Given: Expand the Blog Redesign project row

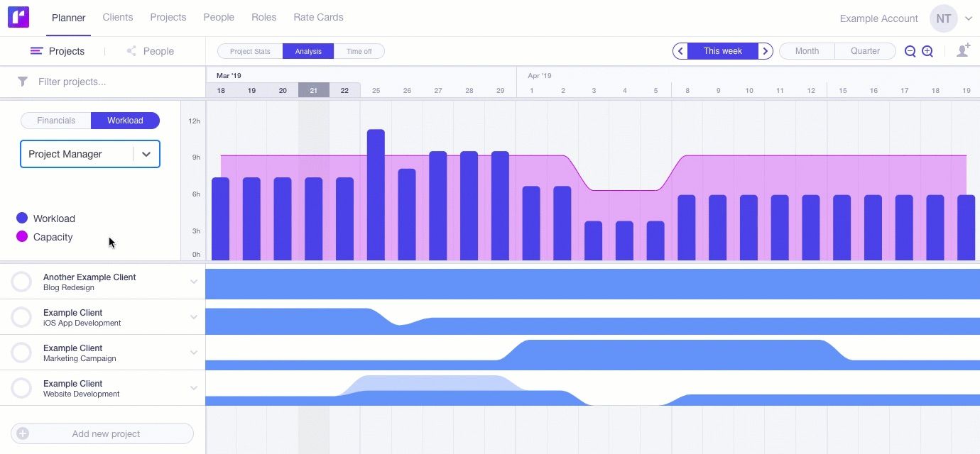Looking at the screenshot, I should [x=194, y=282].
